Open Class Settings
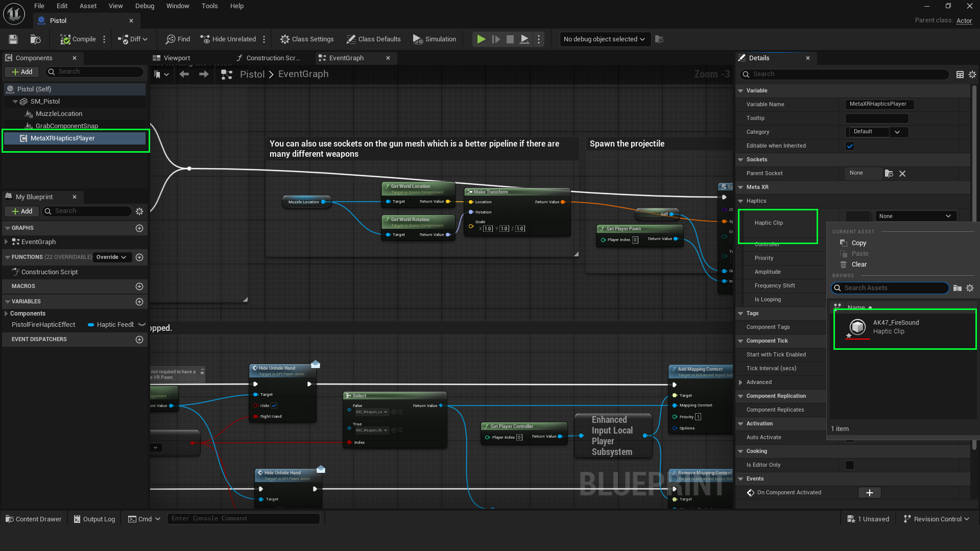 pos(307,39)
